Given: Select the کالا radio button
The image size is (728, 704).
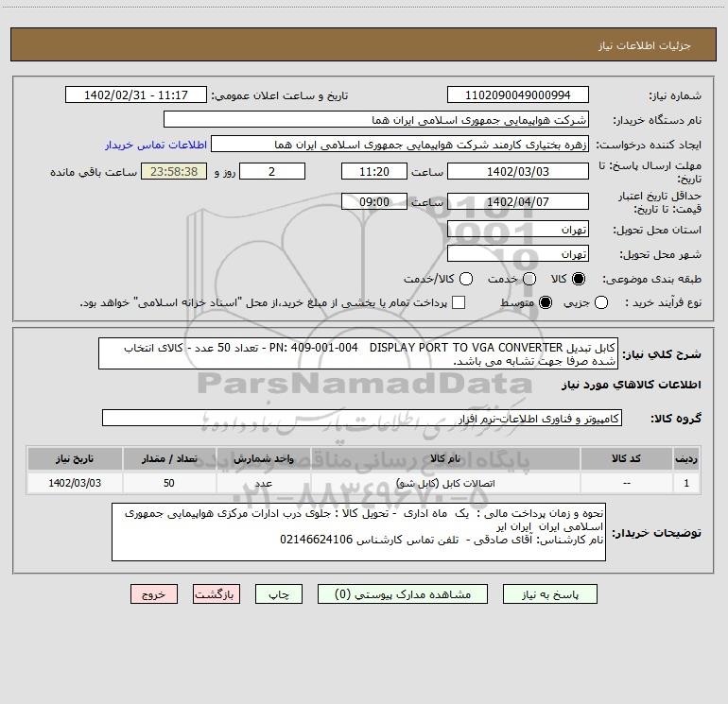Looking at the screenshot, I should (x=579, y=279).
